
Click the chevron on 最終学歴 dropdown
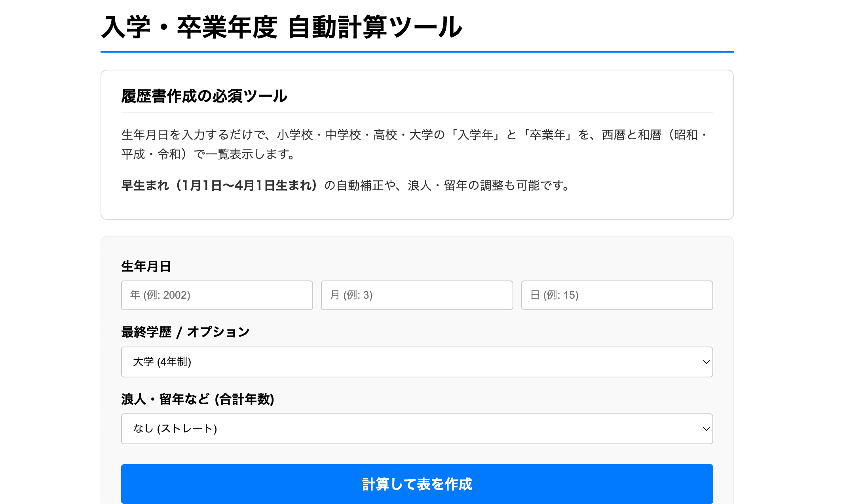coord(706,362)
